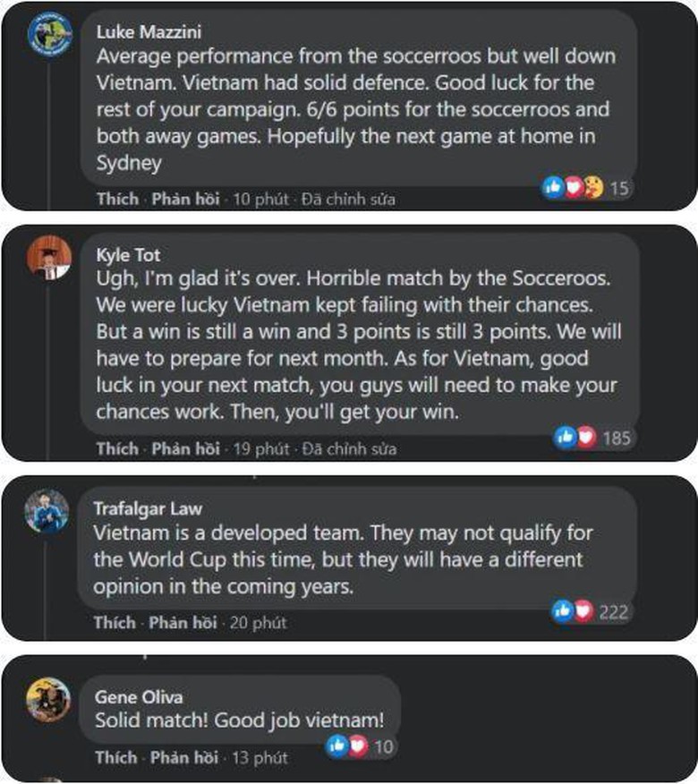Click the 10 phút timestamp on Luke's comment
This screenshot has width=698, height=784.
point(260,199)
